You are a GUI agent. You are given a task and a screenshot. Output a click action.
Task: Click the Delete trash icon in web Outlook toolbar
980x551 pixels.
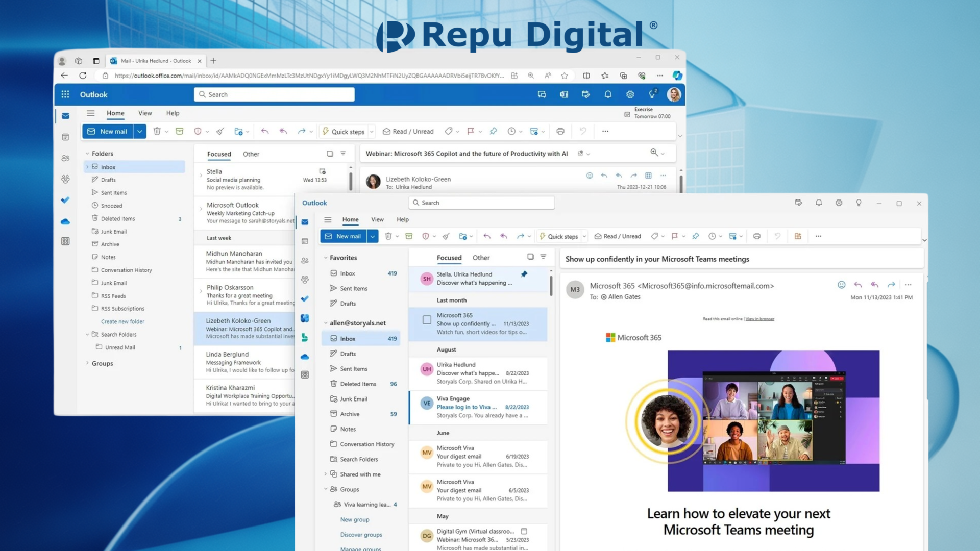[x=157, y=131]
